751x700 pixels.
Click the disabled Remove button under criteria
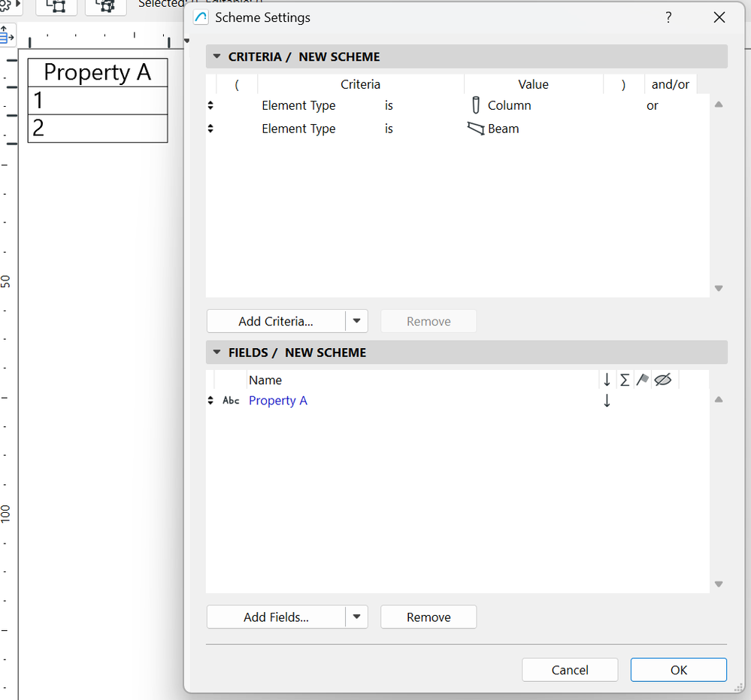click(428, 321)
